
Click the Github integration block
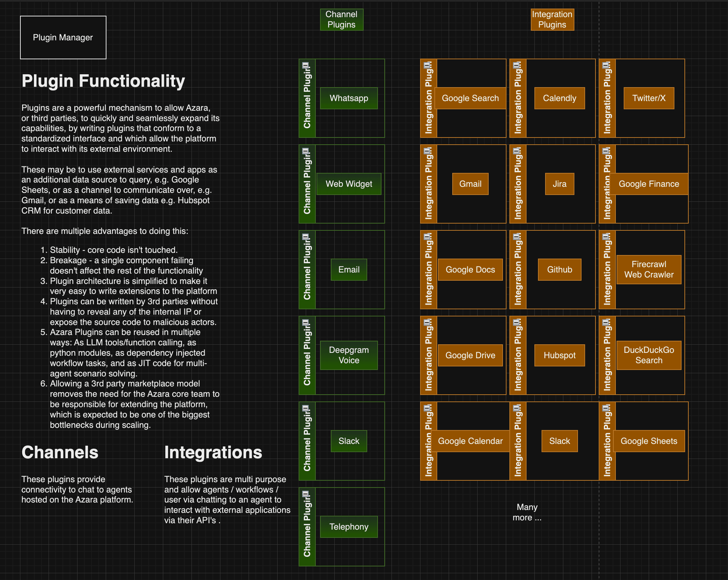coord(559,270)
